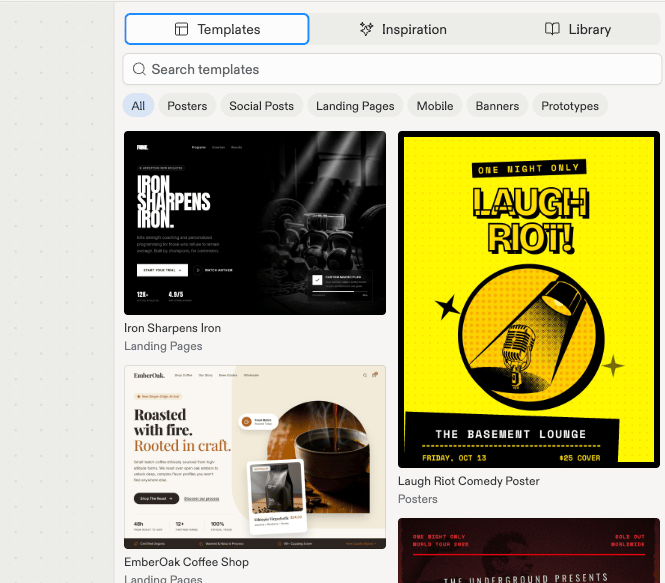Click the Inspiration sparkle icon
Screen dimensions: 665x583
[x=366, y=29]
